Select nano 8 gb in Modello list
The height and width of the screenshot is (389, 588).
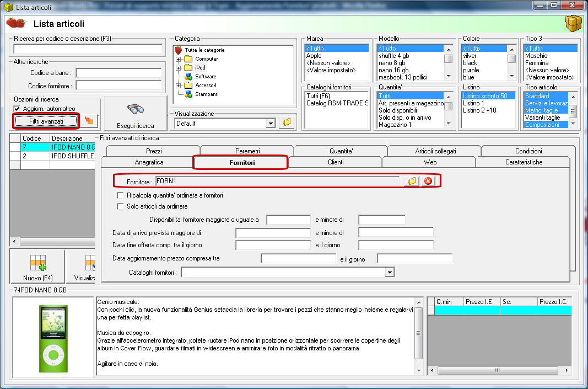(392, 63)
